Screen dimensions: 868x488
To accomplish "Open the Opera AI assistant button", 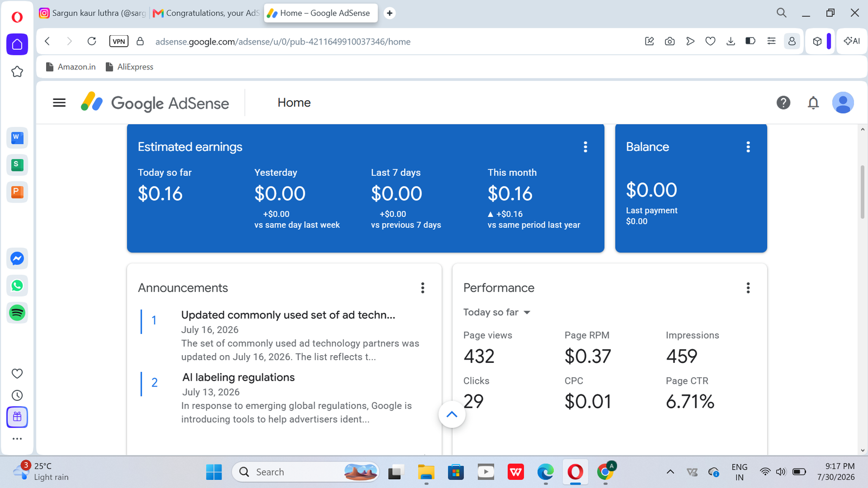I will [852, 41].
